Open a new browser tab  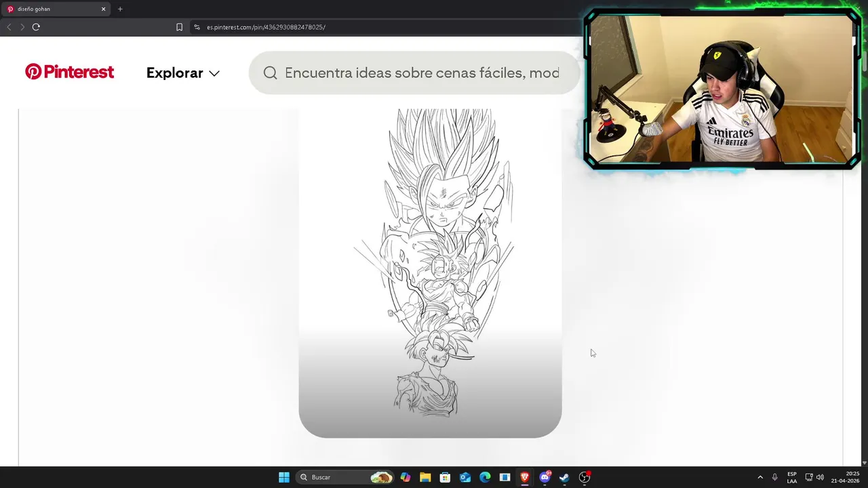tap(120, 9)
